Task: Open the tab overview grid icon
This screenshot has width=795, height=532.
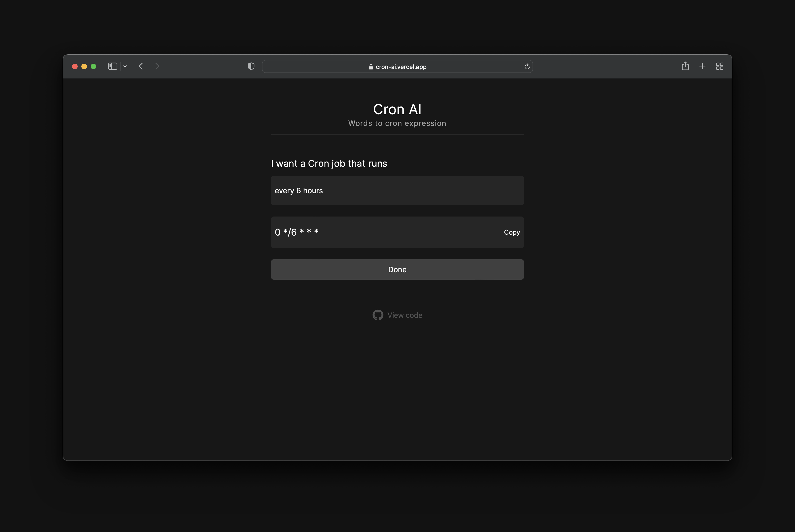Action: [x=720, y=66]
